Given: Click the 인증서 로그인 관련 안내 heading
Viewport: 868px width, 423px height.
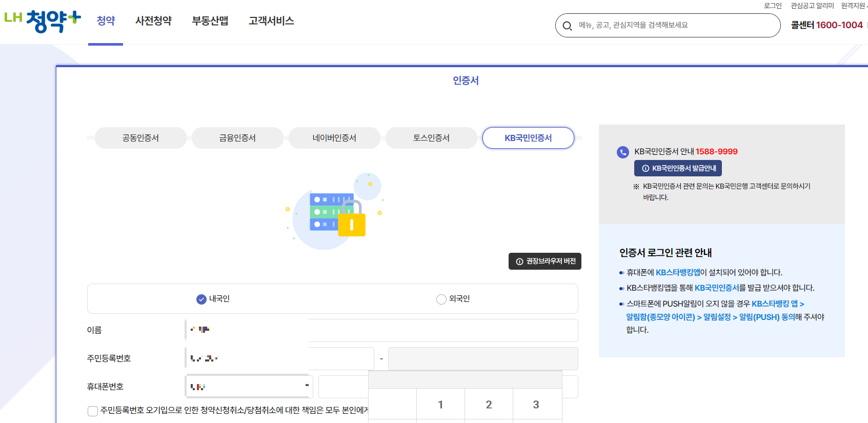Looking at the screenshot, I should [665, 253].
